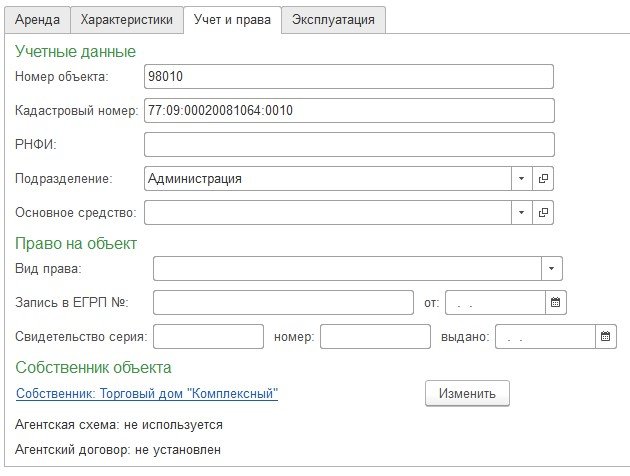The image size is (630, 476).
Task: Focus the Свидетельство серия input field
Action: click(208, 337)
